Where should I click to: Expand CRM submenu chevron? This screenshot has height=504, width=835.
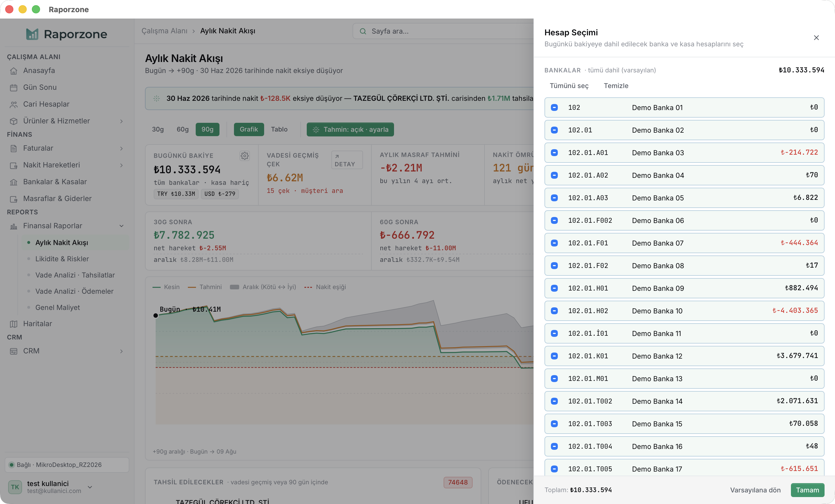121,351
